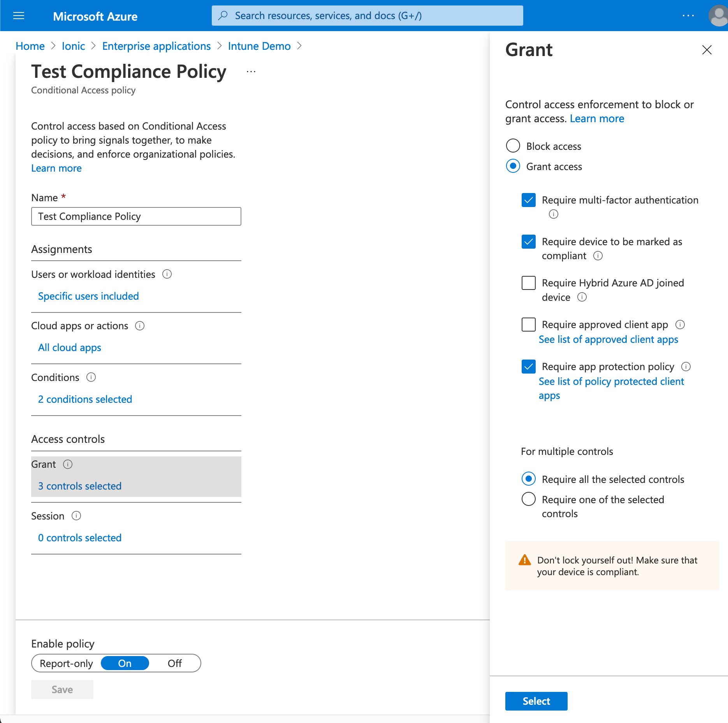The width and height of the screenshot is (728, 723).
Task: Click the 2 conditions selected link
Action: (84, 399)
